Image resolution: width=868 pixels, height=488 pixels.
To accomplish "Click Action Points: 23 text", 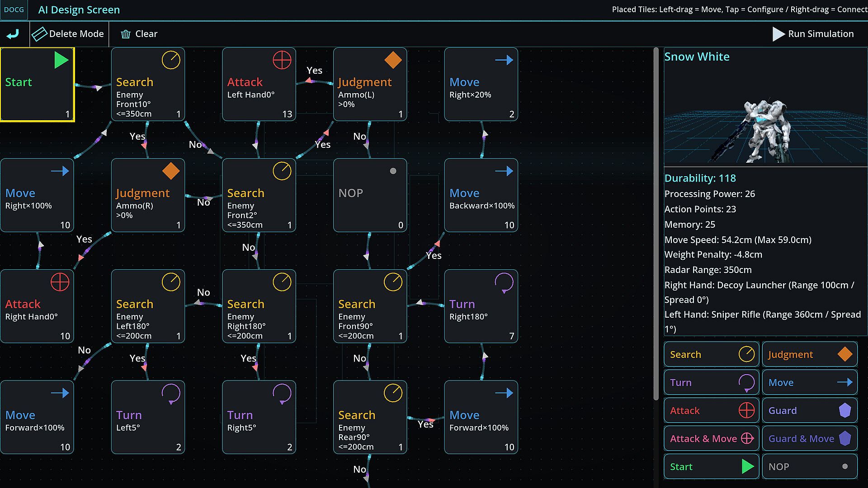I will coord(700,209).
